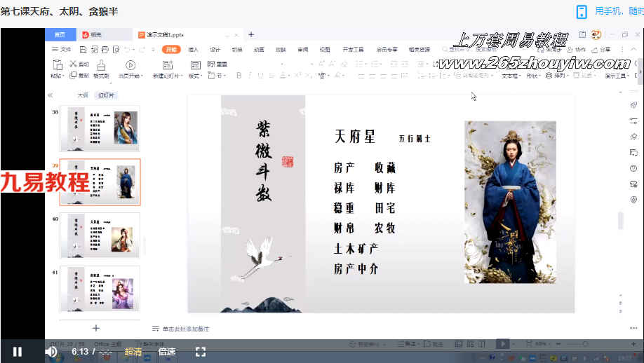Switch to the 插入 ribbon tab
Screen dimensions: 644x363
[x=193, y=49]
